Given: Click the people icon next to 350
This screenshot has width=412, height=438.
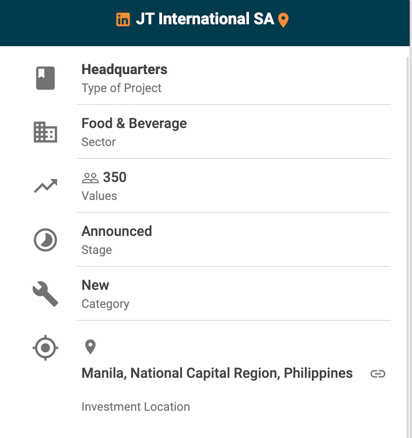Looking at the screenshot, I should pyautogui.click(x=90, y=178).
